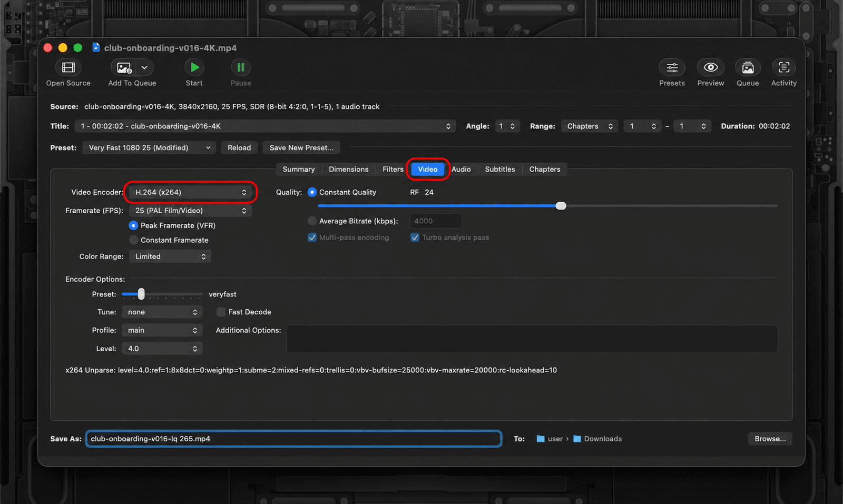This screenshot has width=843, height=504.
Task: Open the Activity log icon
Action: pos(784,67)
